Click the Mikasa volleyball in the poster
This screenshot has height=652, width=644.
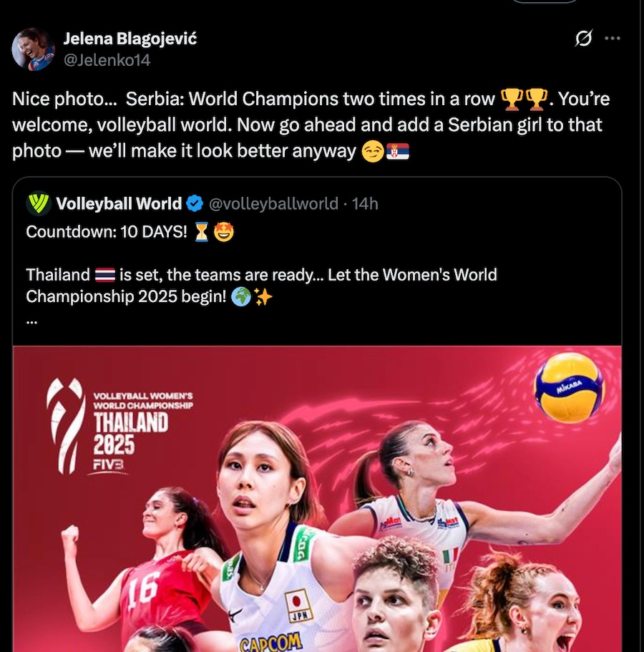(569, 387)
